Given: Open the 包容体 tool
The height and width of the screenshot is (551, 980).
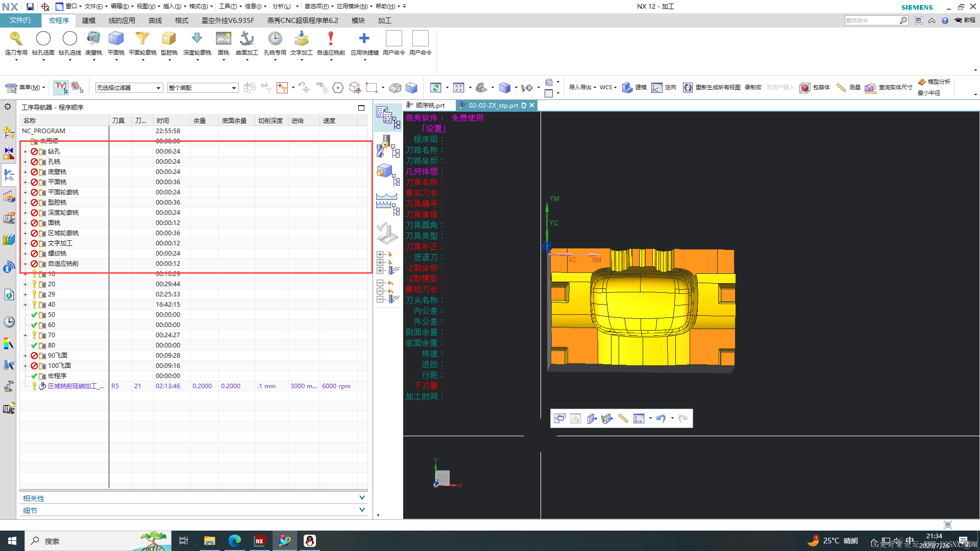Looking at the screenshot, I should [815, 87].
